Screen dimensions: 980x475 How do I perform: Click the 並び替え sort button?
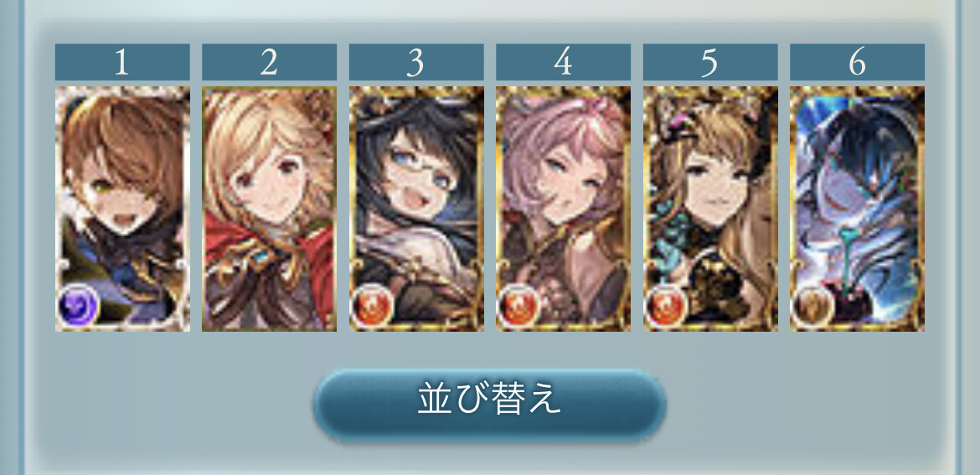489,405
